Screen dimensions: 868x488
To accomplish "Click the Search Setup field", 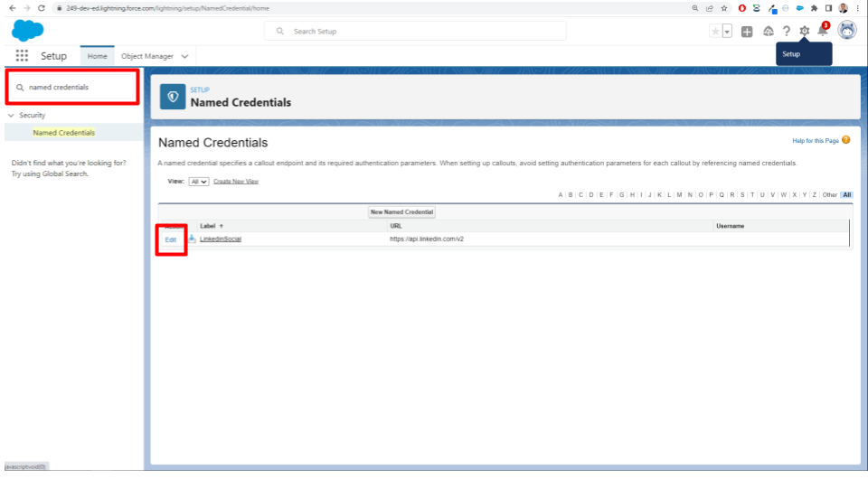I will pos(415,31).
